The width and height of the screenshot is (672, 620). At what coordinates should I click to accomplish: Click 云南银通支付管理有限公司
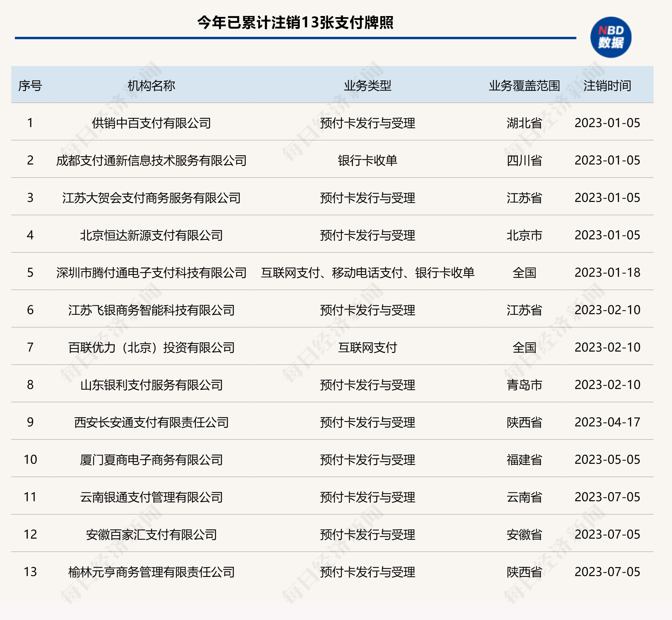pos(152,497)
